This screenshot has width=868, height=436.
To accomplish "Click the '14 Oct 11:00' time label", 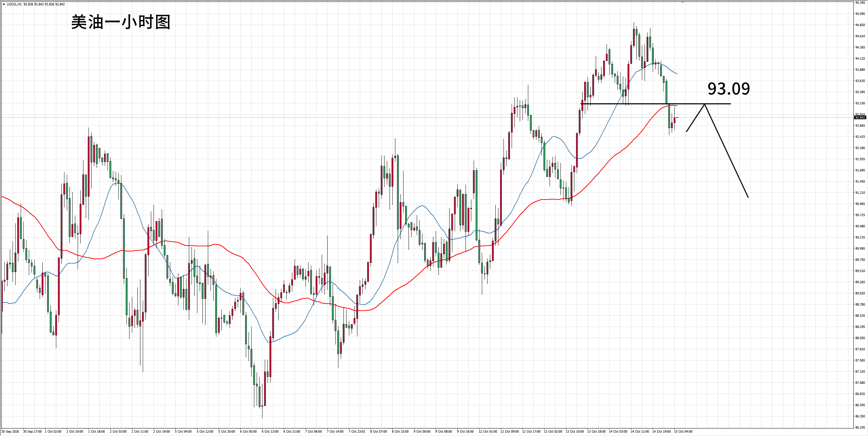I will click(640, 431).
